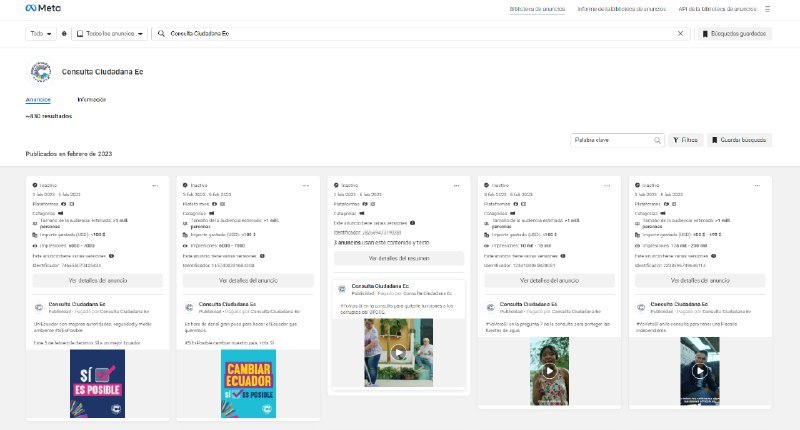This screenshot has height=430, width=800.
Task: Open the three-dot menu on the resumen card
Action: click(456, 186)
